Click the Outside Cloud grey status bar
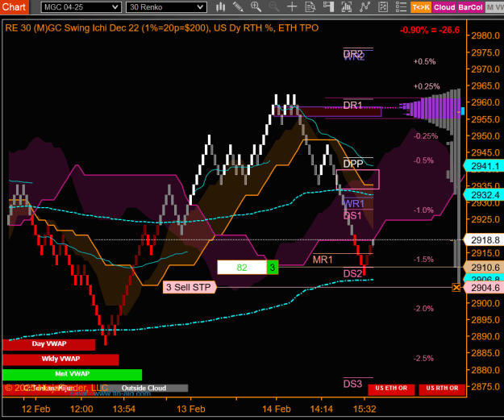Image resolution: width=504 pixels, height=420 pixels. point(144,388)
